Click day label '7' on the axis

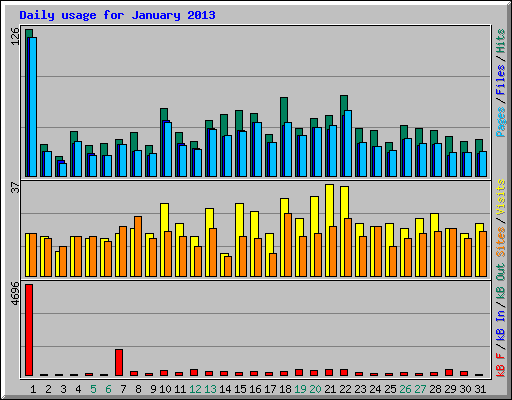tap(123, 389)
